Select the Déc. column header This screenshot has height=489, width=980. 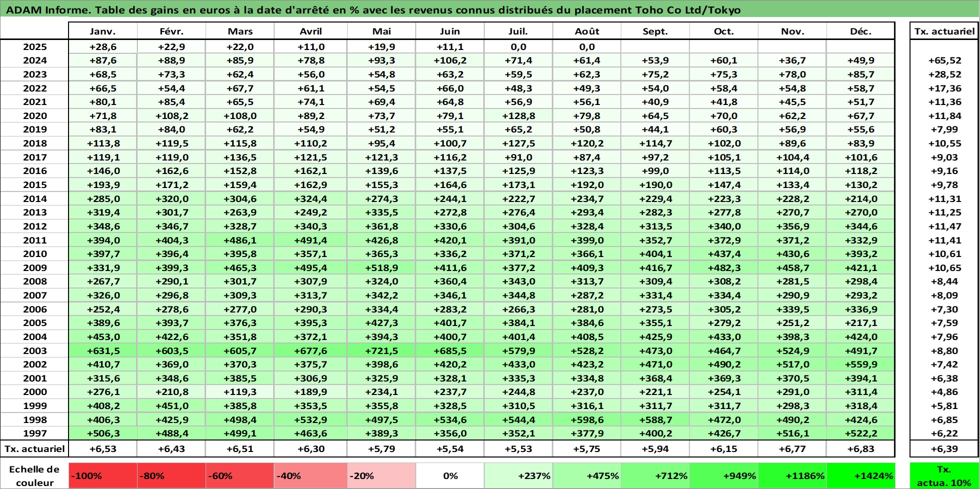(860, 31)
